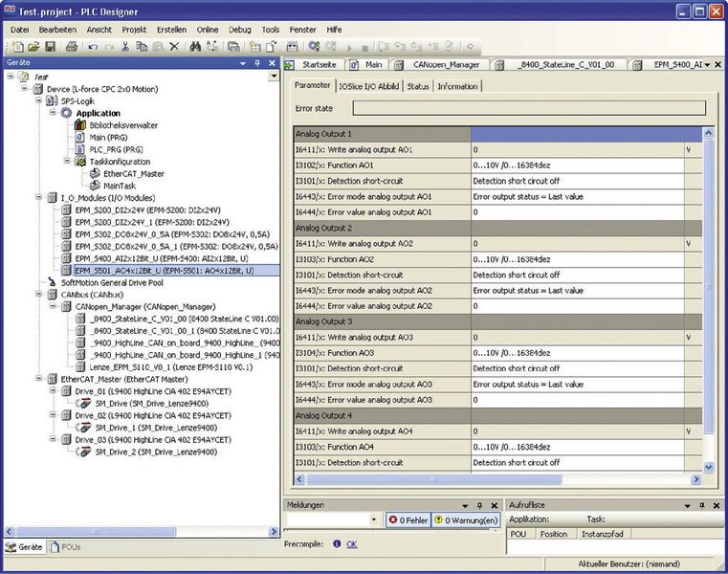Click the Function AO1 value cell
This screenshot has width=728, height=574.
[577, 166]
